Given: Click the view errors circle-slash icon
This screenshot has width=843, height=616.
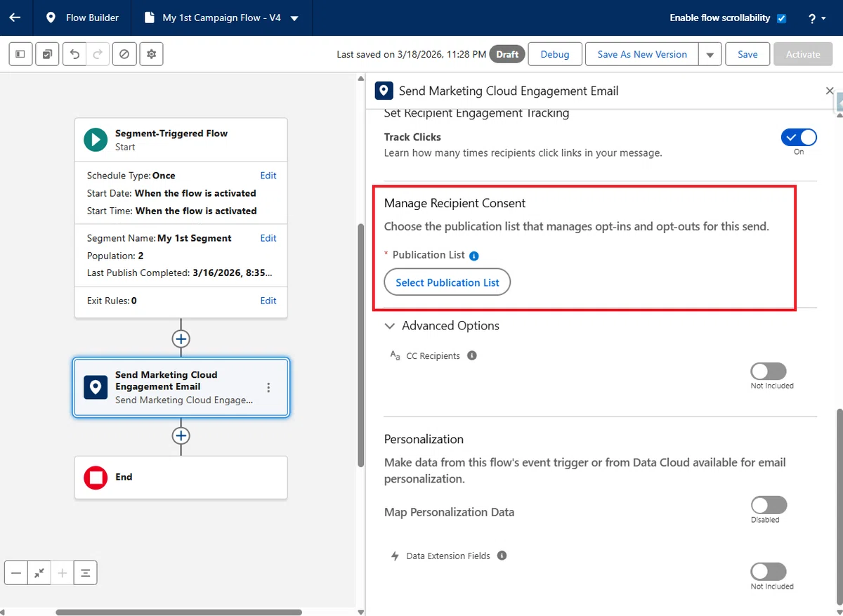Looking at the screenshot, I should pyautogui.click(x=124, y=54).
